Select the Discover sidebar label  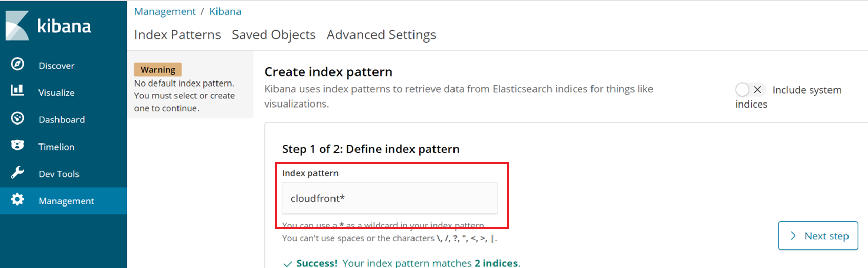56,66
